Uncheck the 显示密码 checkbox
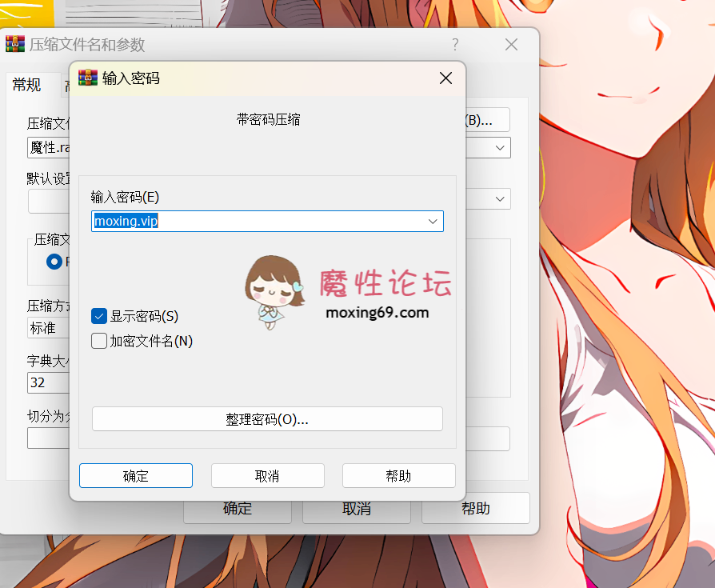The width and height of the screenshot is (715, 588). [99, 316]
